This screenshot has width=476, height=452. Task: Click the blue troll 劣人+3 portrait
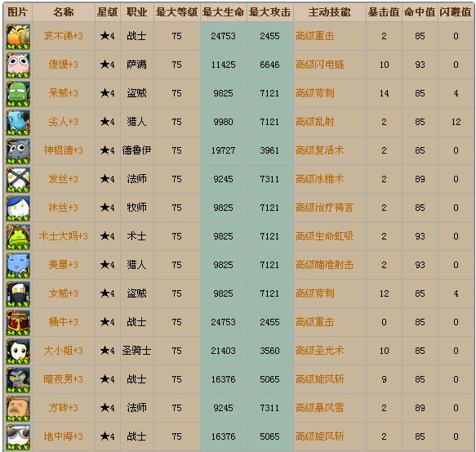(18, 122)
